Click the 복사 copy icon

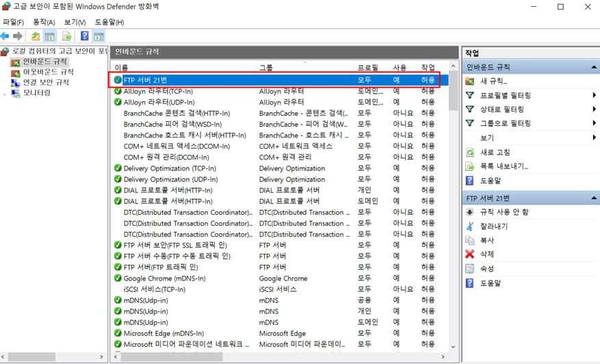[x=470, y=240]
